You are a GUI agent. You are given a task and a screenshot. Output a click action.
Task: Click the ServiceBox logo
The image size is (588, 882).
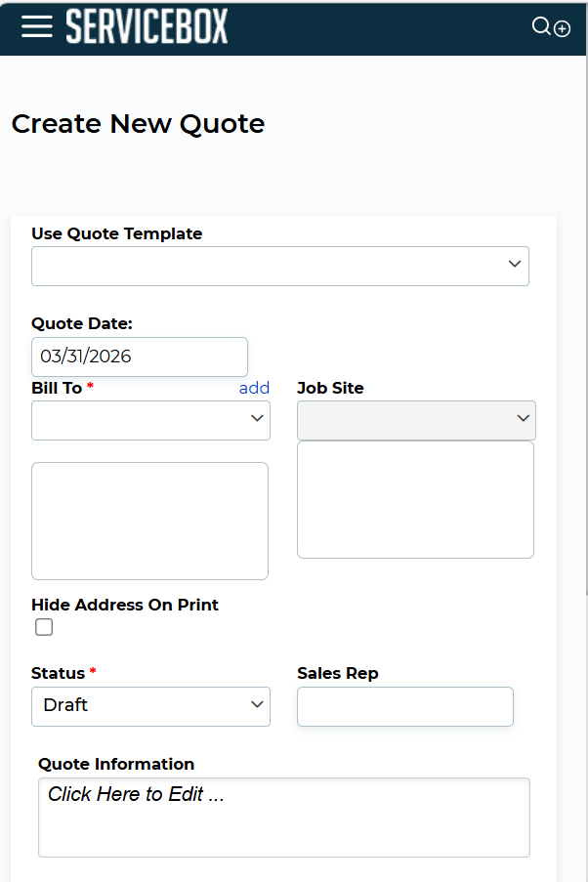click(x=147, y=27)
